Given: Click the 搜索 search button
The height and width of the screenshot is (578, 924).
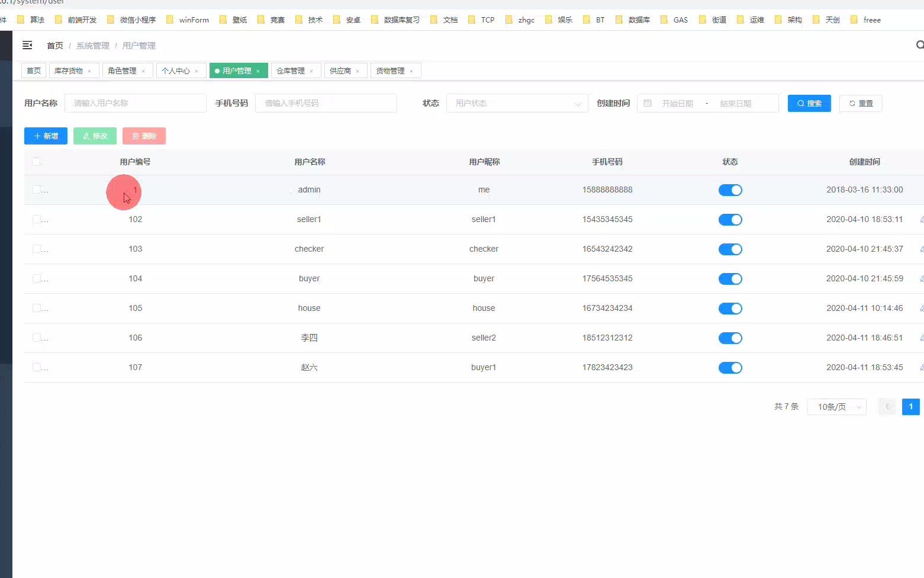Looking at the screenshot, I should pyautogui.click(x=809, y=103).
